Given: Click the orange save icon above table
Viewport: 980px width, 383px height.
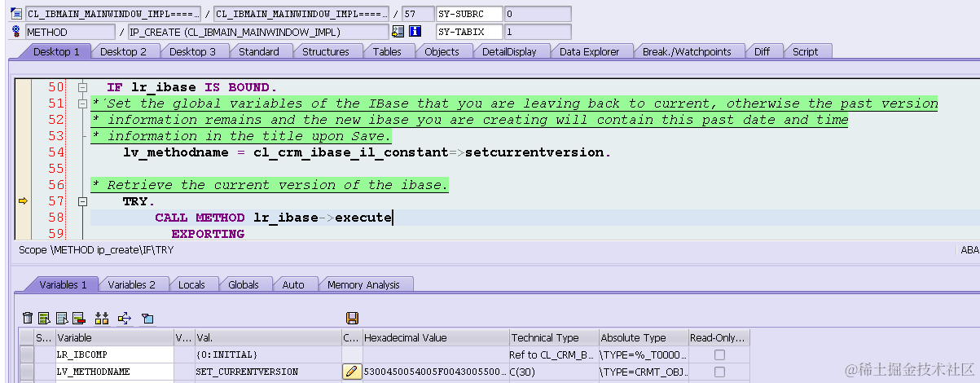Looking at the screenshot, I should [x=352, y=318].
